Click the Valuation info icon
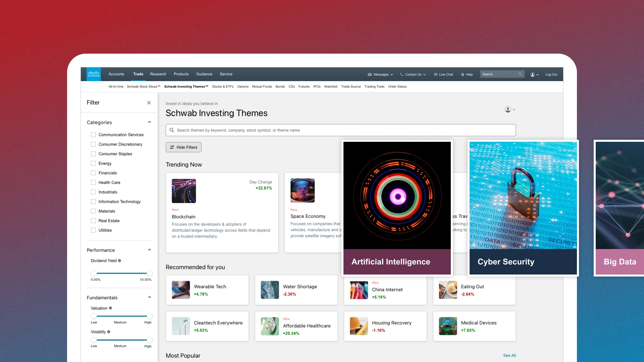The image size is (644, 362). 110,308
